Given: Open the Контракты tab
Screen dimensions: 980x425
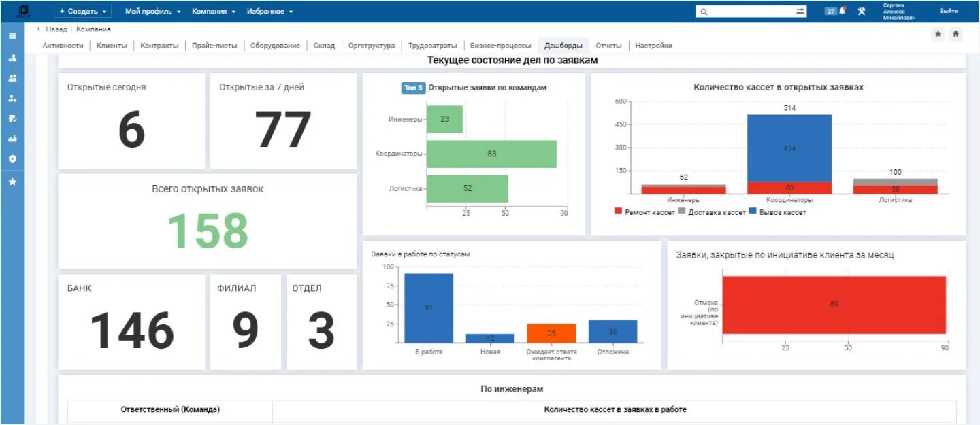Looking at the screenshot, I should point(159,46).
